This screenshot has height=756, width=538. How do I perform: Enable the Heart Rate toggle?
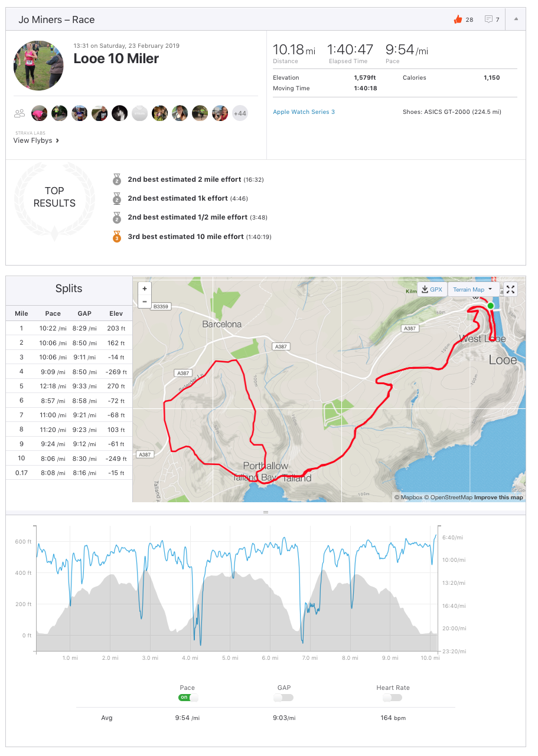coord(392,698)
